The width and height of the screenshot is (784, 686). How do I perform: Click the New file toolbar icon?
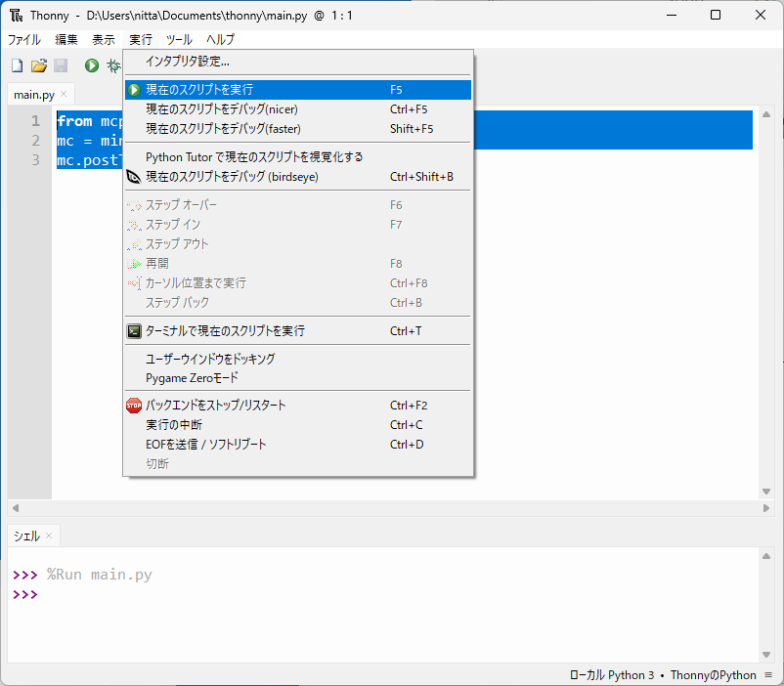(x=17, y=65)
